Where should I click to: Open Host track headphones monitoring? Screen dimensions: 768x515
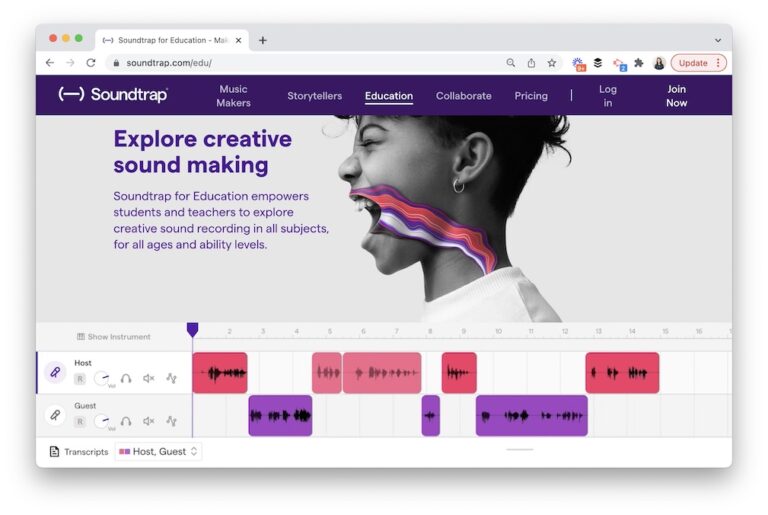point(126,379)
